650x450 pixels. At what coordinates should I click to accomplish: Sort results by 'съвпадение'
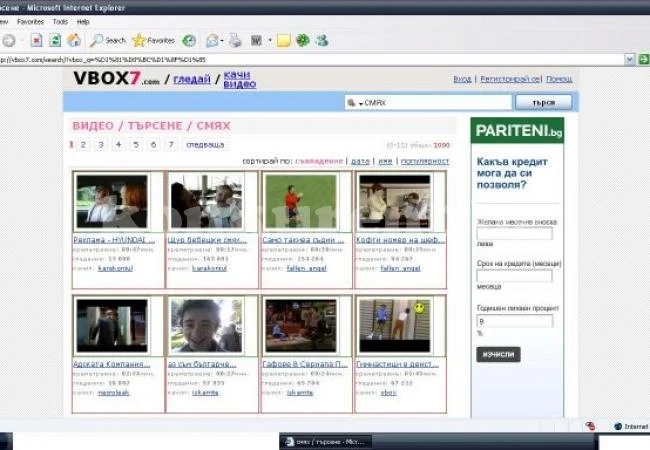(x=319, y=161)
